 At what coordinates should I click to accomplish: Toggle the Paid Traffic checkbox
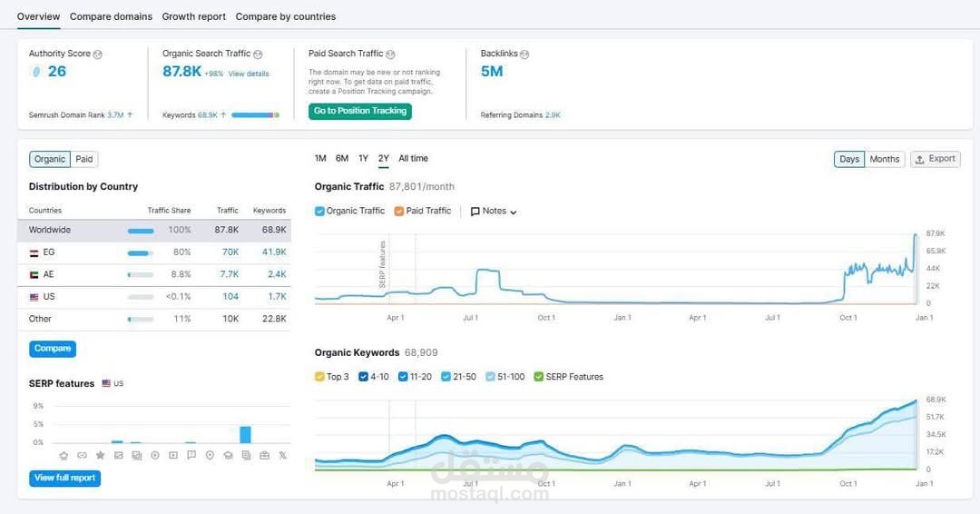coord(399,211)
